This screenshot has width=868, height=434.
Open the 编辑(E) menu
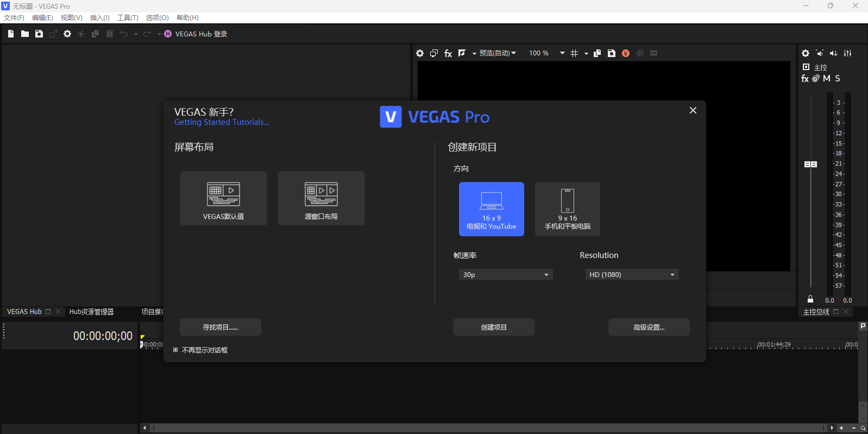pos(42,18)
